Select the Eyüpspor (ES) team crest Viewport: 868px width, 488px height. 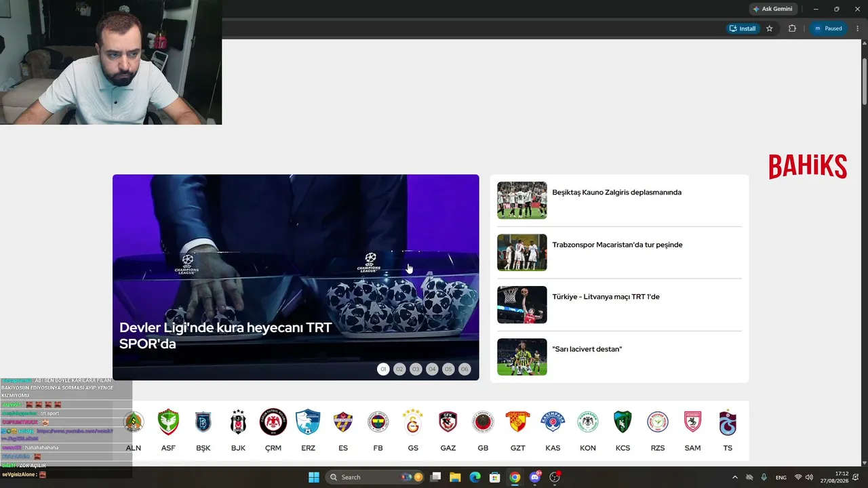343,422
